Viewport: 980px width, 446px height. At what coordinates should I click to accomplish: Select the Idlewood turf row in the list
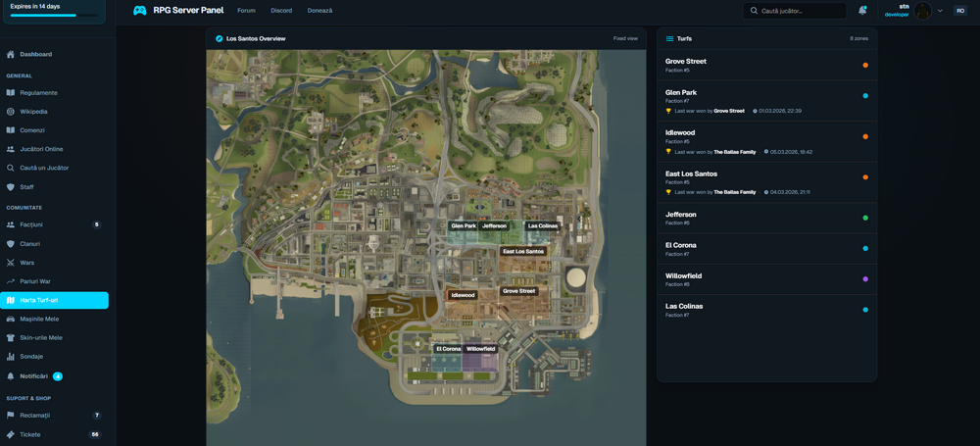click(x=767, y=141)
